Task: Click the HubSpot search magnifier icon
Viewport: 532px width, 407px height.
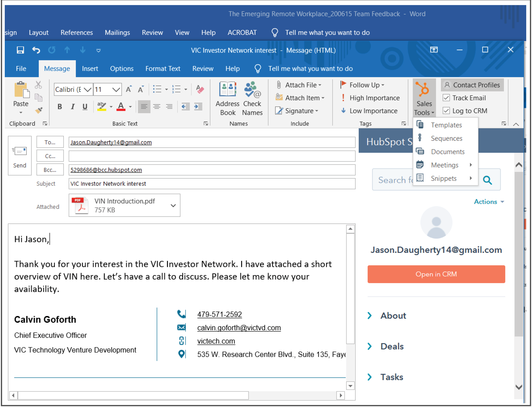Action: point(488,180)
